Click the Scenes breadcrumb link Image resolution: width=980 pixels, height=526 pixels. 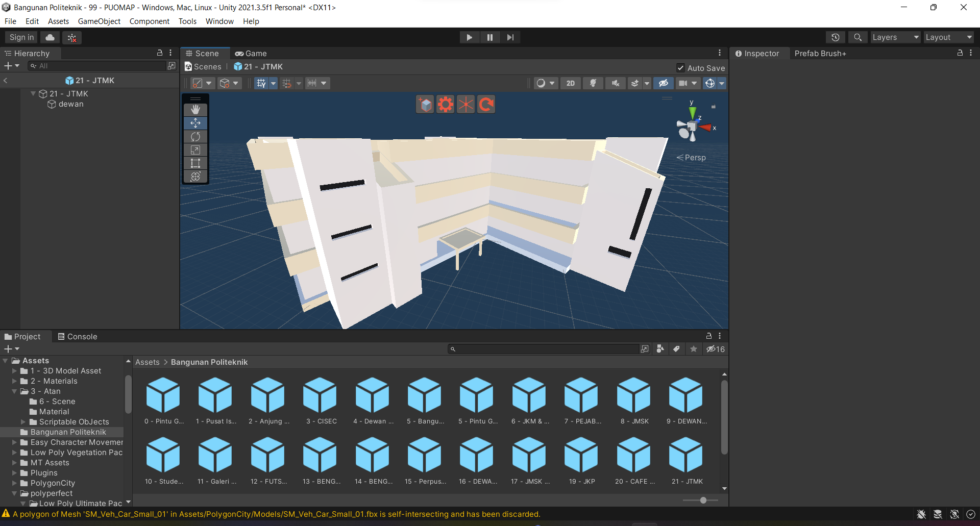pos(207,67)
